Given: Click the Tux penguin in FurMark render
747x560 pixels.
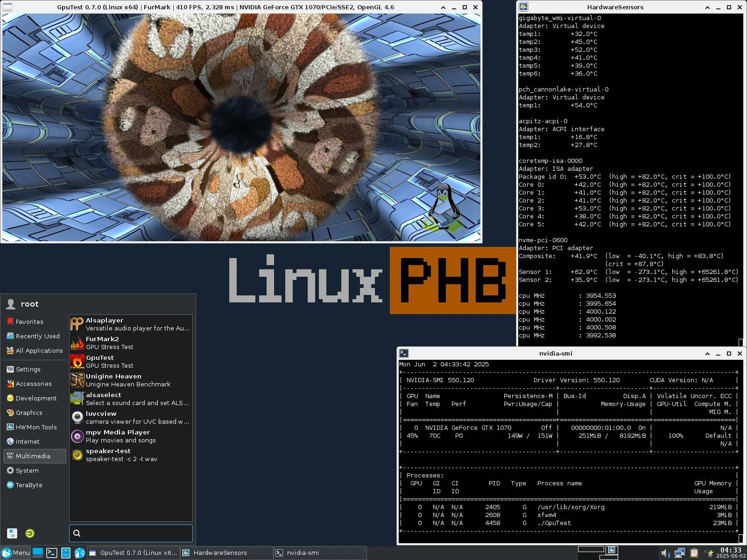Looking at the screenshot, I should pyautogui.click(x=442, y=208).
